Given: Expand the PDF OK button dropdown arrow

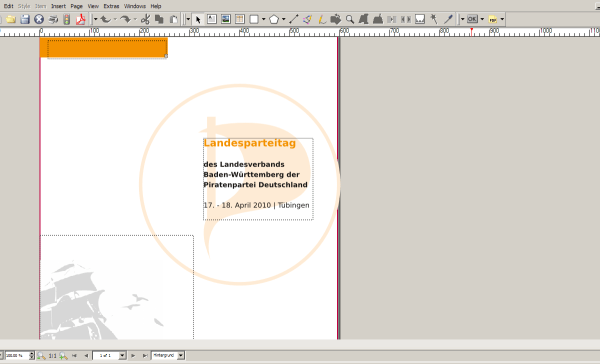Looking at the screenshot, I should [x=482, y=19].
